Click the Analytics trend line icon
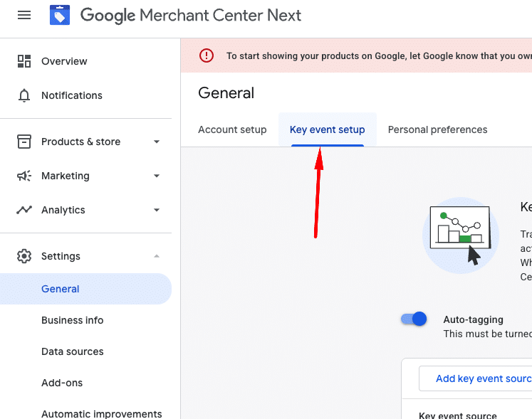 [x=24, y=210]
